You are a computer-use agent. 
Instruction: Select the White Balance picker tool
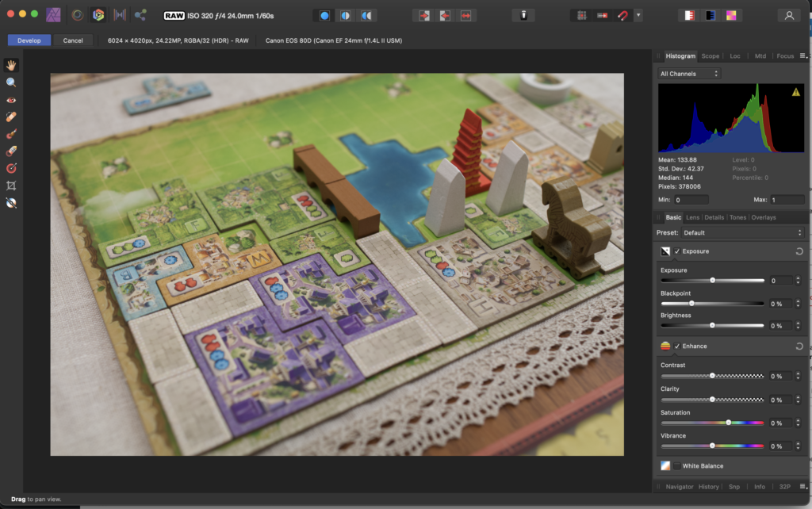[x=11, y=203]
